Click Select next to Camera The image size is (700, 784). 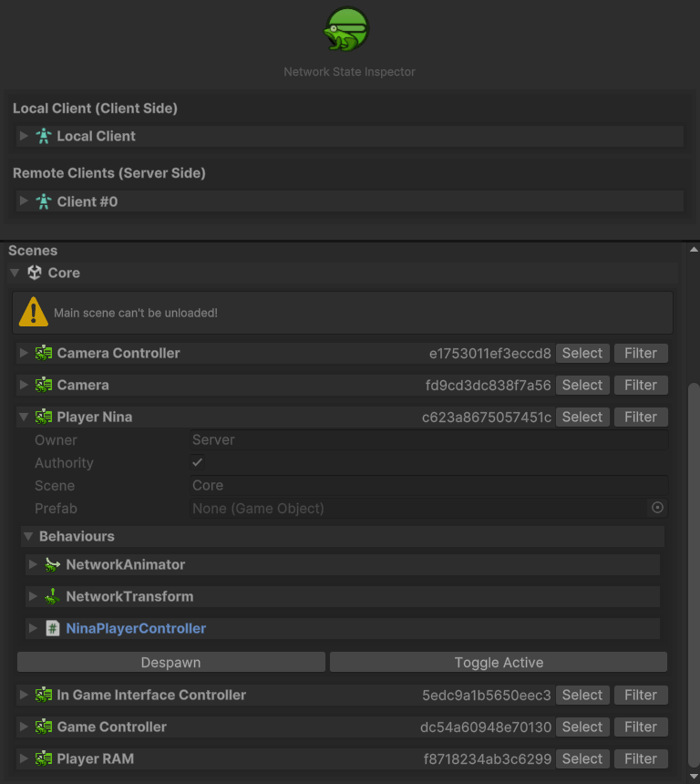[582, 385]
